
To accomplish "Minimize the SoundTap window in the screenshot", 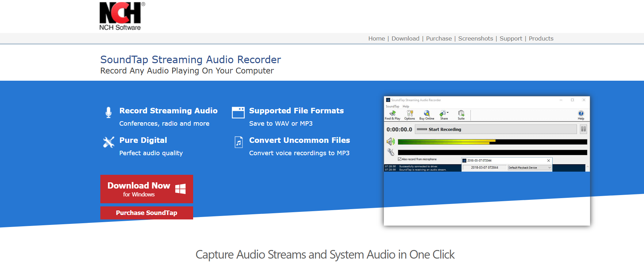I will [561, 100].
